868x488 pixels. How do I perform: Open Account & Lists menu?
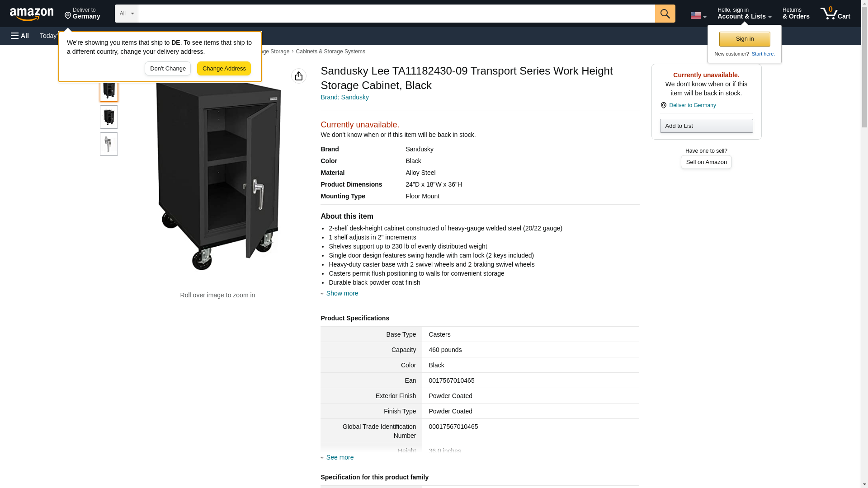744,14
